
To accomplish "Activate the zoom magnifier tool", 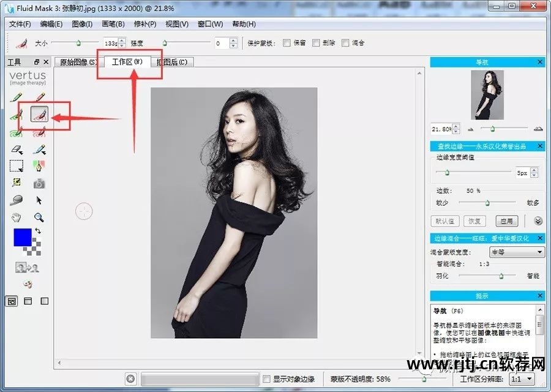I will coord(39,217).
